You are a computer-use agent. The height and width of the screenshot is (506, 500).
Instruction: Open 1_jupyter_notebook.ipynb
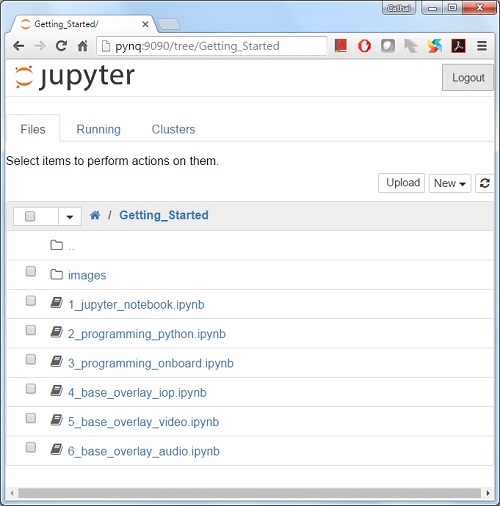[136, 305]
